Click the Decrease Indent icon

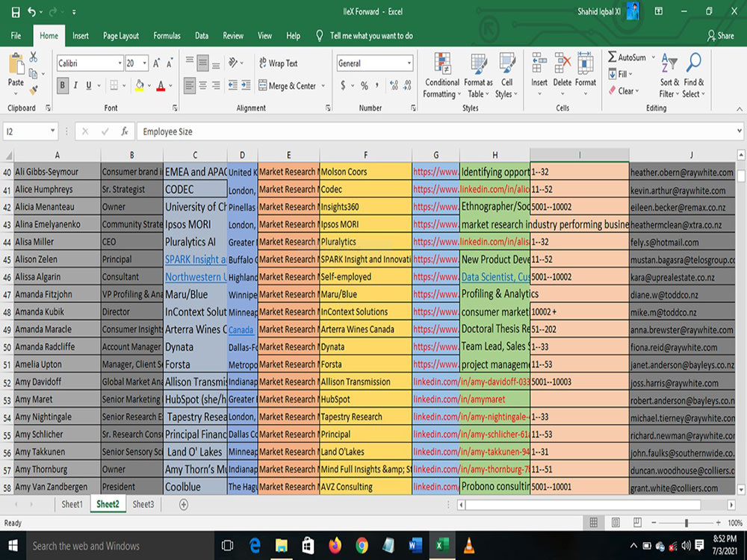pos(232,85)
